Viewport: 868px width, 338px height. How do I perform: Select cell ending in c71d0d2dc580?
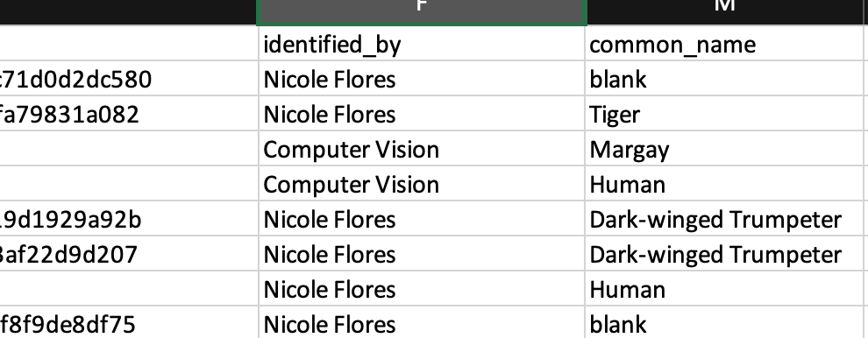pyautogui.click(x=129, y=79)
